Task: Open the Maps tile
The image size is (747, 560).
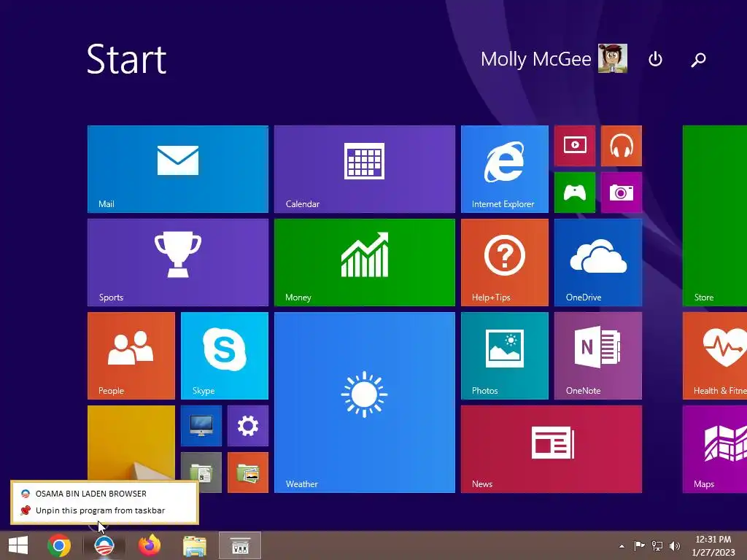Action: [715, 449]
